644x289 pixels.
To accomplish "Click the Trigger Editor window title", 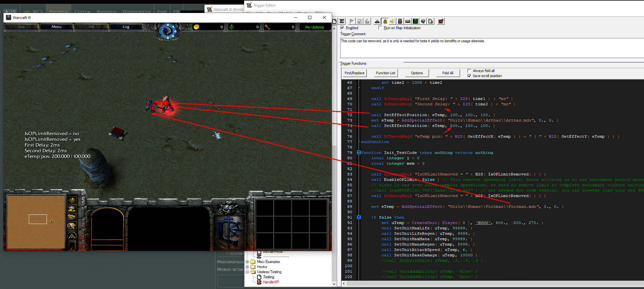I will (x=264, y=5).
